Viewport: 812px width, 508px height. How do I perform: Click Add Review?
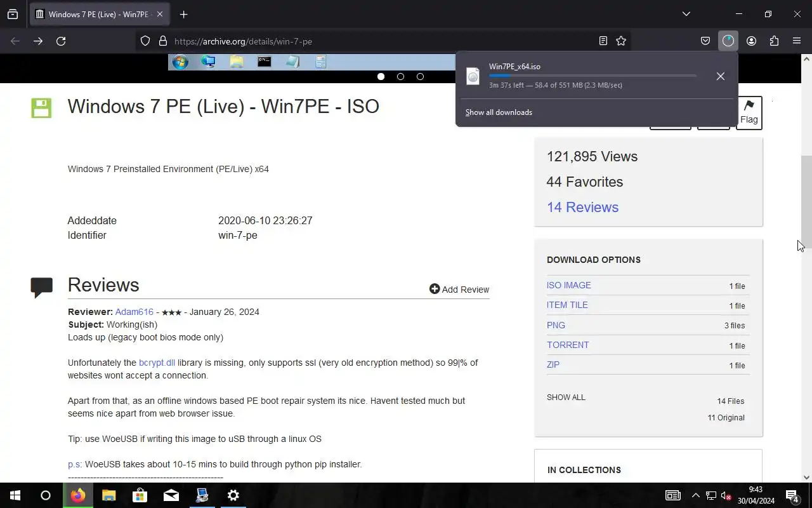(x=459, y=289)
